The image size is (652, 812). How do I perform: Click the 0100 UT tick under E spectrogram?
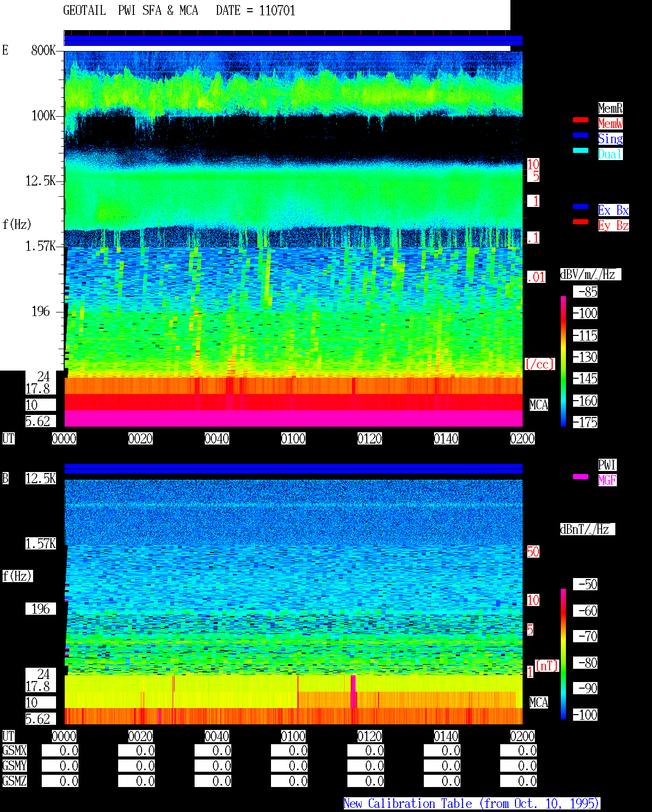293,438
